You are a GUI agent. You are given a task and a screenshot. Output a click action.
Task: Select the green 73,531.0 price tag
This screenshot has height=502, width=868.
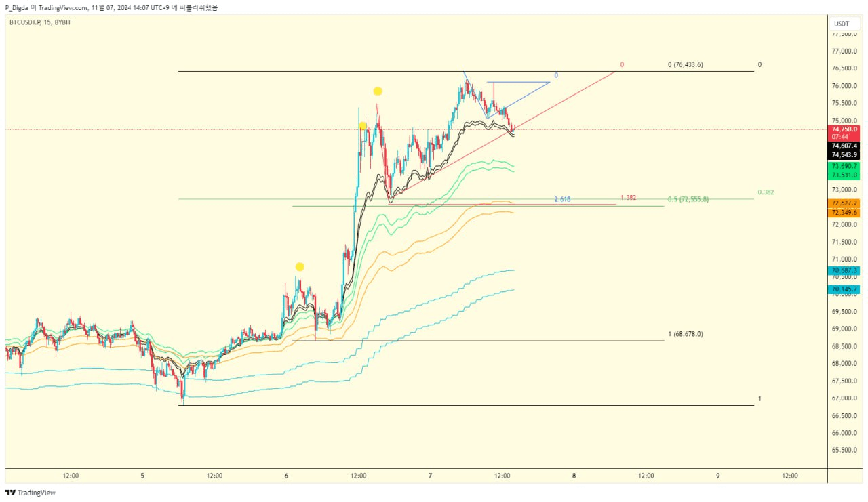point(844,175)
